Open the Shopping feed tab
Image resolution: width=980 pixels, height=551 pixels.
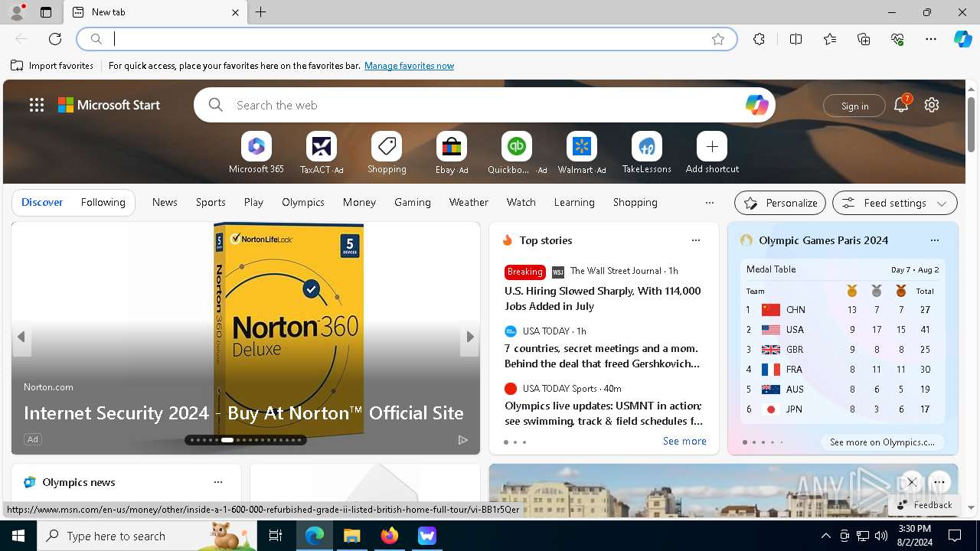point(635,202)
